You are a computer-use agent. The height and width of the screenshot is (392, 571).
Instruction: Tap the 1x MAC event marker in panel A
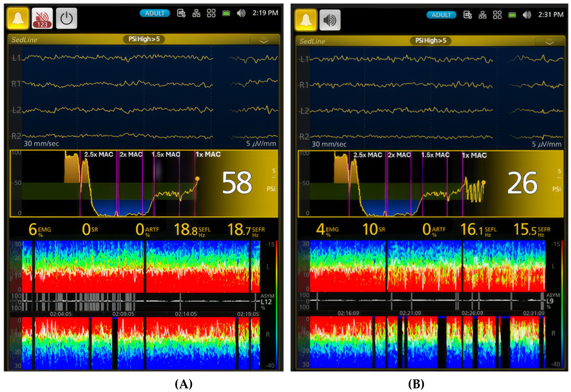[208, 155]
